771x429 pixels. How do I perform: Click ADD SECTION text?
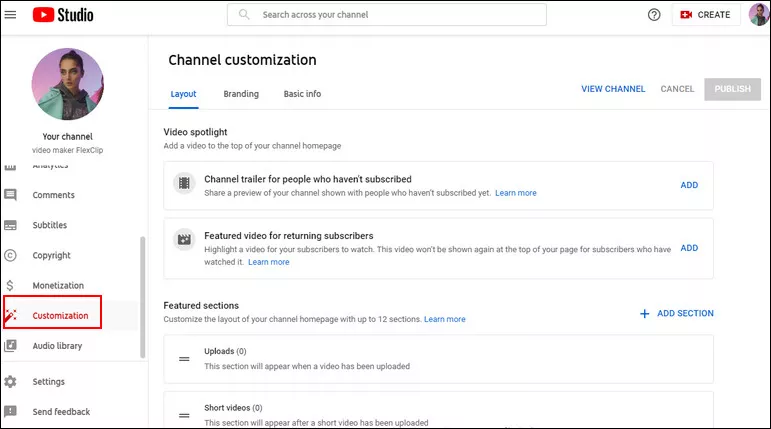point(685,313)
